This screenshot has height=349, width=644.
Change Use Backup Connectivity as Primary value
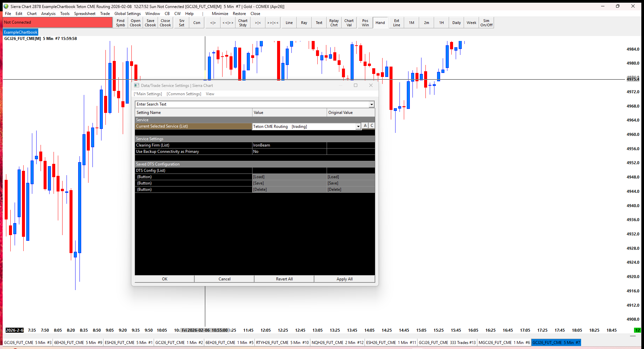click(x=289, y=152)
